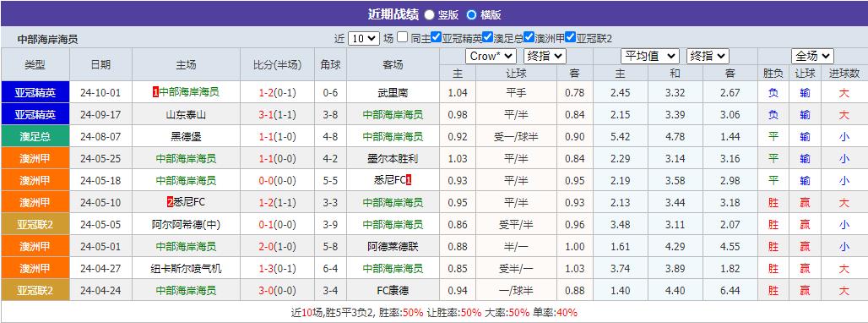Viewport: 868px width, 323px height.
Task: Click the 类型 column header
Action: pyautogui.click(x=35, y=64)
